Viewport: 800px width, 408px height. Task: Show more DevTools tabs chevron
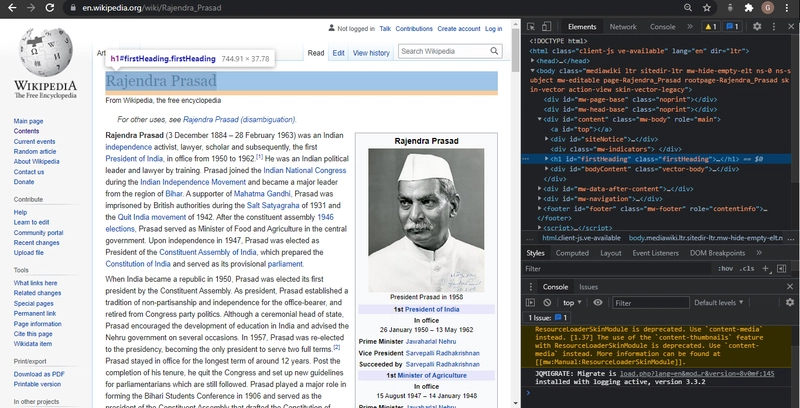pos(690,27)
